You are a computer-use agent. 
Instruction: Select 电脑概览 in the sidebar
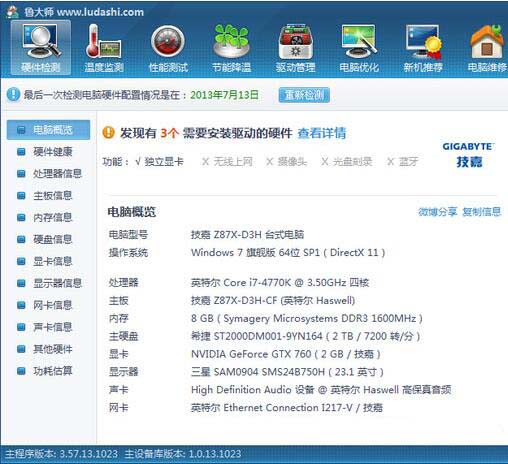click(x=48, y=130)
